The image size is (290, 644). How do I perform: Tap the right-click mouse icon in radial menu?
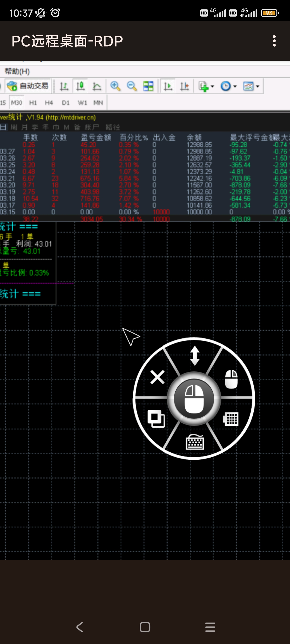pos(232,379)
